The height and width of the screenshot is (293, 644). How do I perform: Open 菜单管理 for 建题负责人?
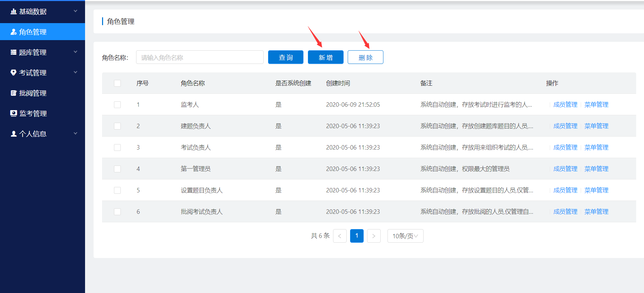click(x=596, y=126)
